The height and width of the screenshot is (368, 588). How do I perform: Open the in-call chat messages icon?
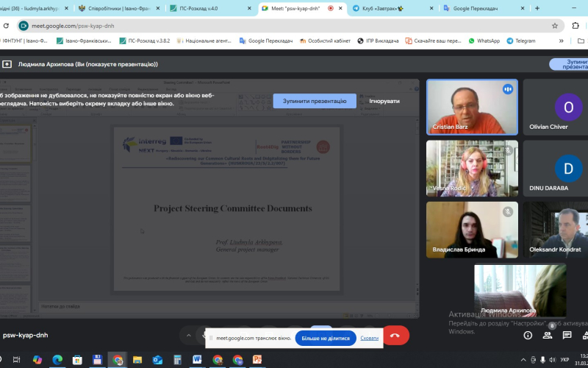[567, 336]
